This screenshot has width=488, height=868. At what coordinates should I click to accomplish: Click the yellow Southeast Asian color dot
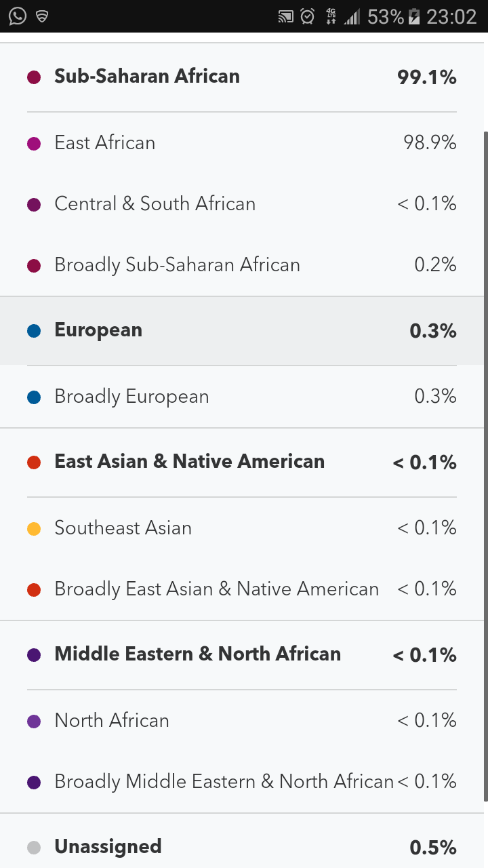[x=34, y=529]
